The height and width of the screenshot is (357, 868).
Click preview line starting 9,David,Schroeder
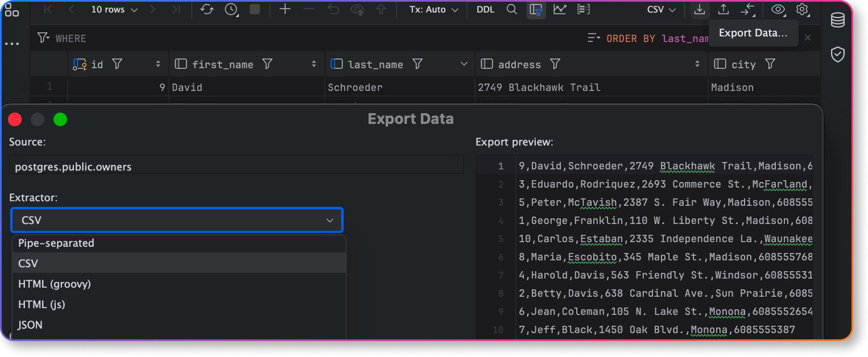[666, 166]
